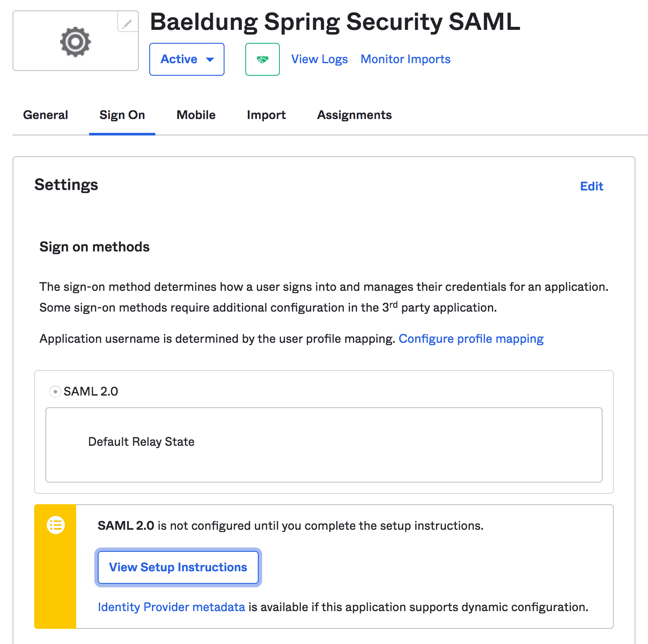Screen dimensions: 648x644
Task: Switch to the General tab
Action: [45, 115]
